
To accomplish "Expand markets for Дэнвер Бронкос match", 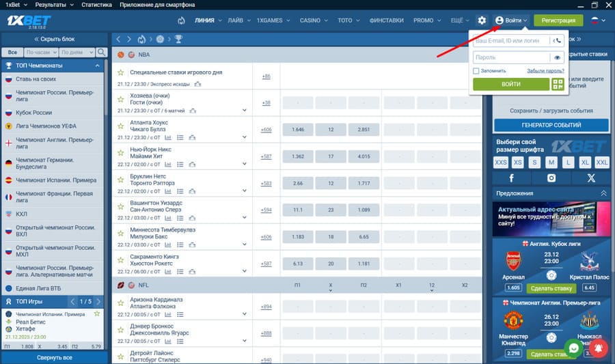I will pos(245,341).
